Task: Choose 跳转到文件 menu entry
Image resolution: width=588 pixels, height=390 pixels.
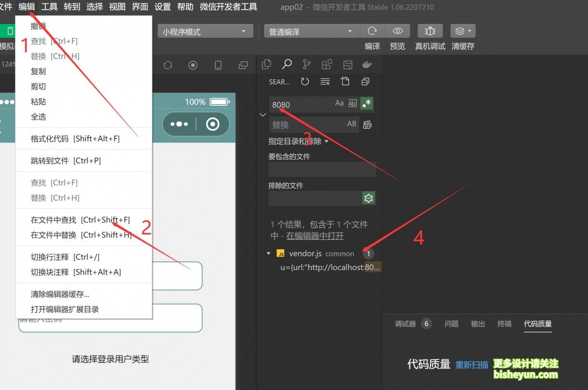Action: click(84, 161)
